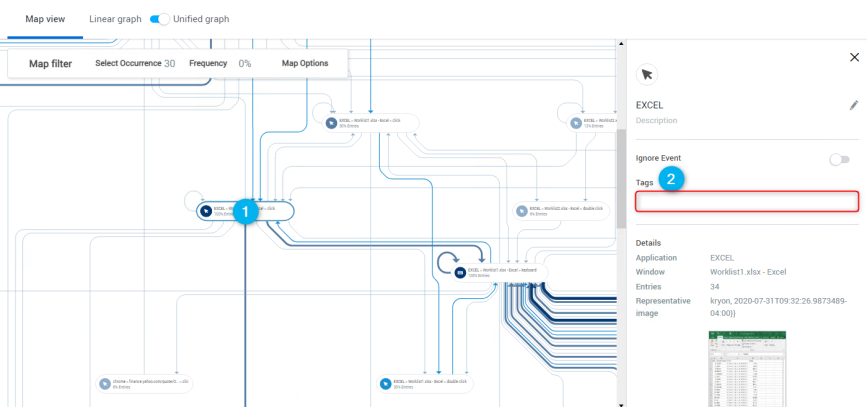Select the chrome finance.yahoo.com click node

144,384
